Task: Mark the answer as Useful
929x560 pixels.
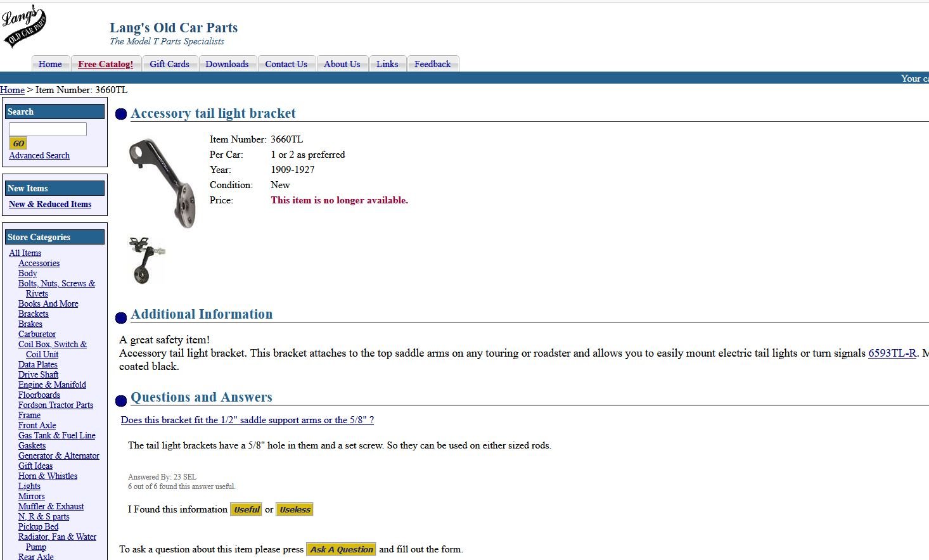Action: click(x=246, y=509)
